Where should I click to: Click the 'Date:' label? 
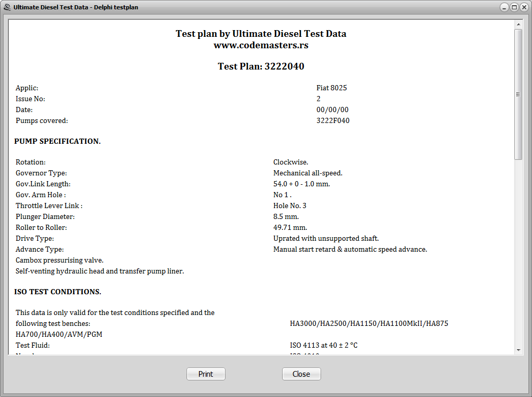click(x=24, y=109)
